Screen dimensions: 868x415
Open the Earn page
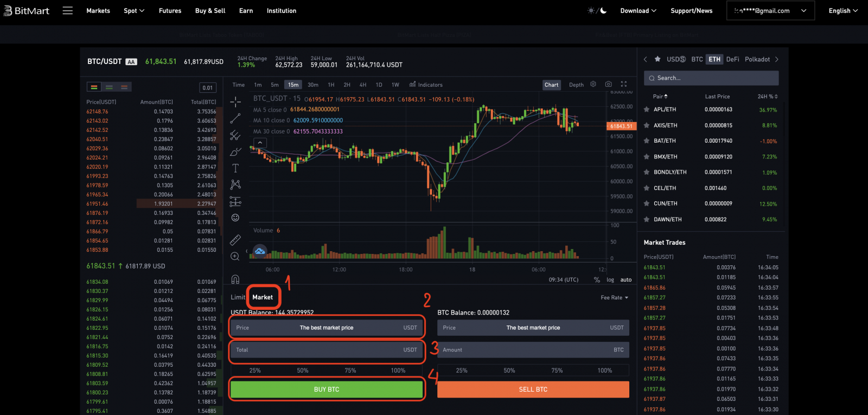[246, 11]
